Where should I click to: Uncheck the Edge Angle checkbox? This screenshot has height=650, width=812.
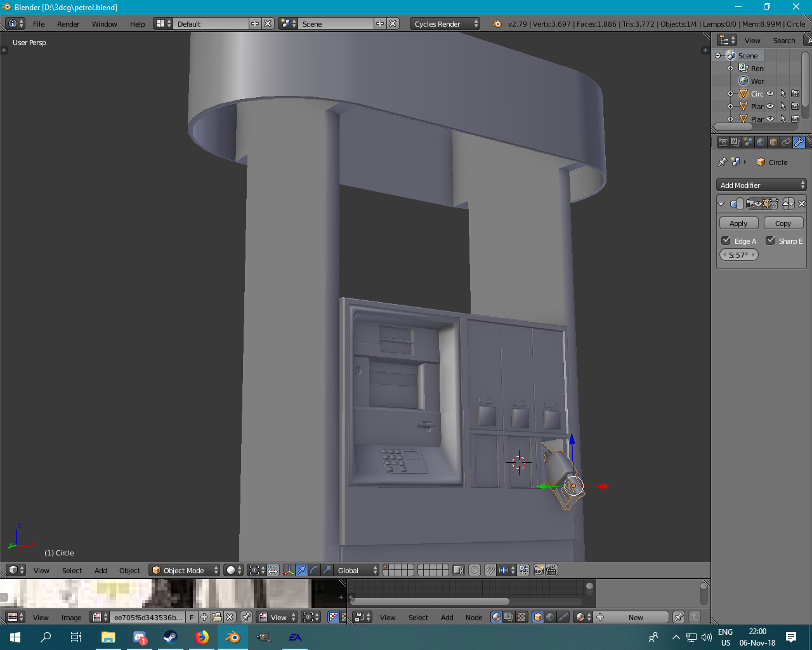[x=726, y=241]
